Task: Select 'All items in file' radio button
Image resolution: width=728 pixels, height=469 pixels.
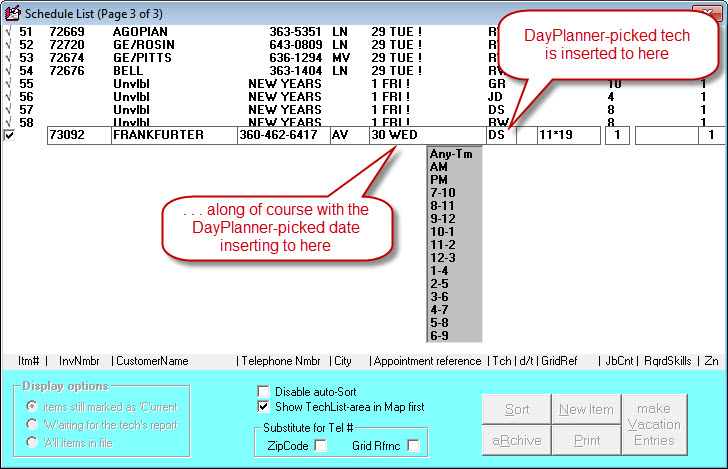Action: click(x=33, y=442)
